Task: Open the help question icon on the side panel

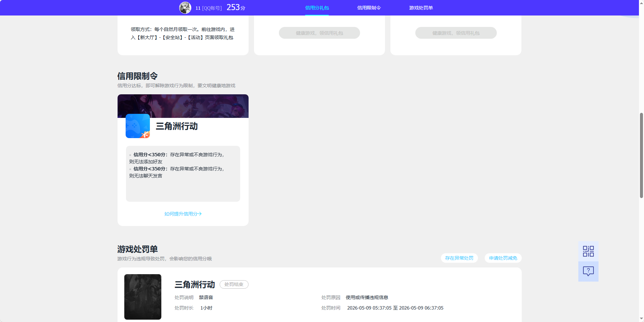Action: pyautogui.click(x=588, y=271)
